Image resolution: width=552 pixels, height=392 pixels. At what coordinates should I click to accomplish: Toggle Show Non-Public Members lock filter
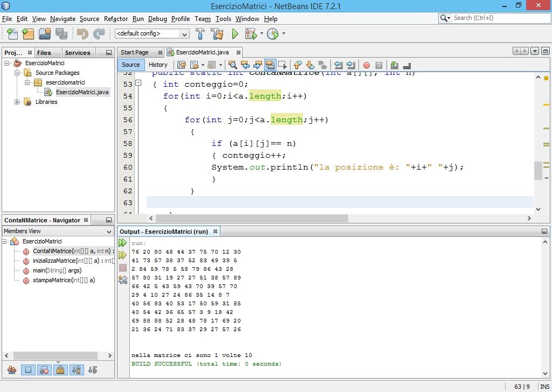[x=61, y=370]
